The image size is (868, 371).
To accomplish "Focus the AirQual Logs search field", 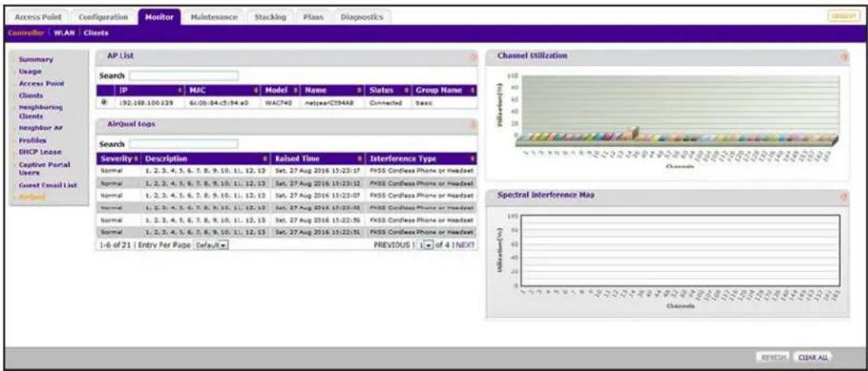I will 184,144.
